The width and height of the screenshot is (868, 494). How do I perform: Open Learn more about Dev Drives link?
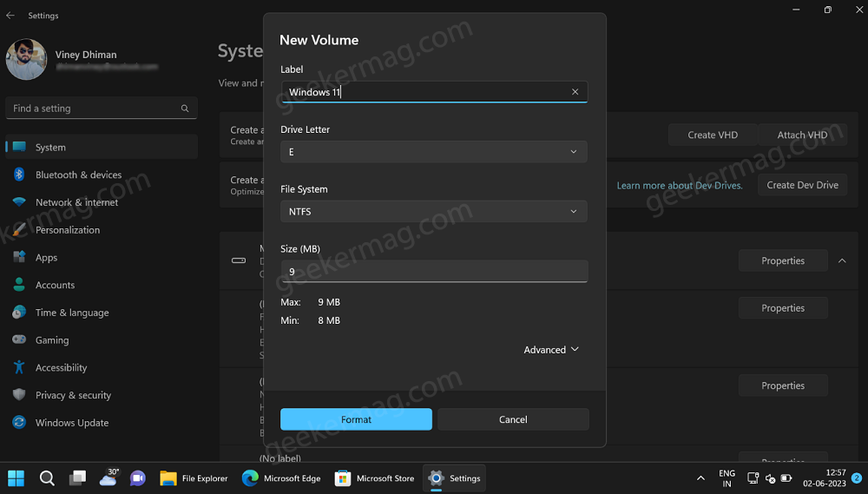[x=680, y=186]
